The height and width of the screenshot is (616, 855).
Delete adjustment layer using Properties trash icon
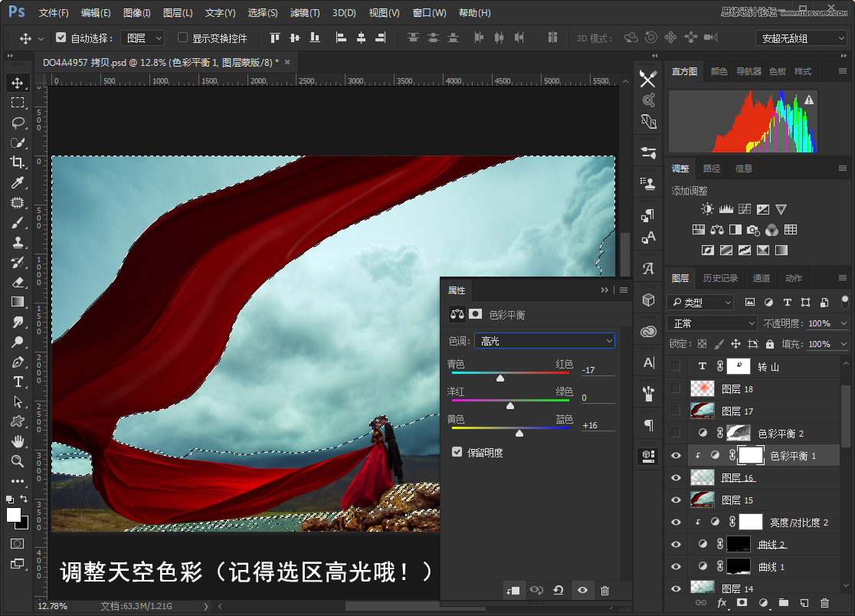coord(604,591)
